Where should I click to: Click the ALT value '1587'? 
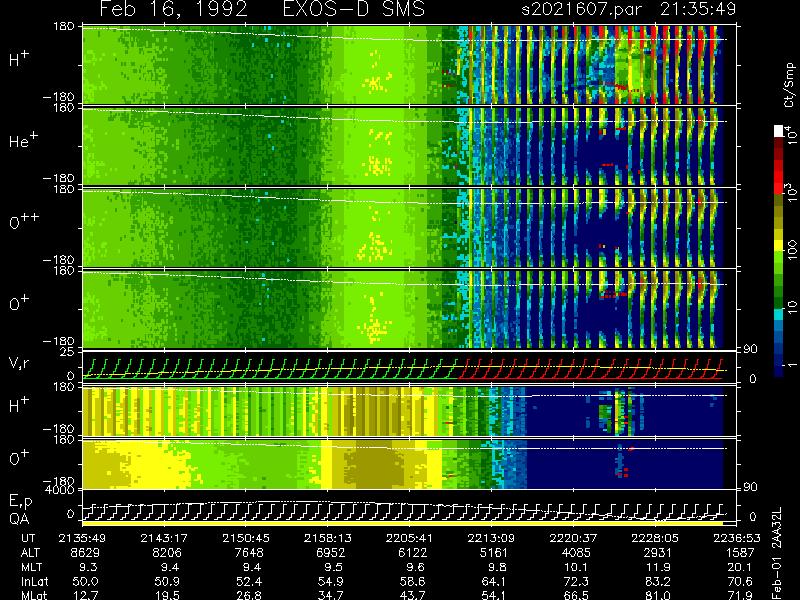[x=739, y=553]
